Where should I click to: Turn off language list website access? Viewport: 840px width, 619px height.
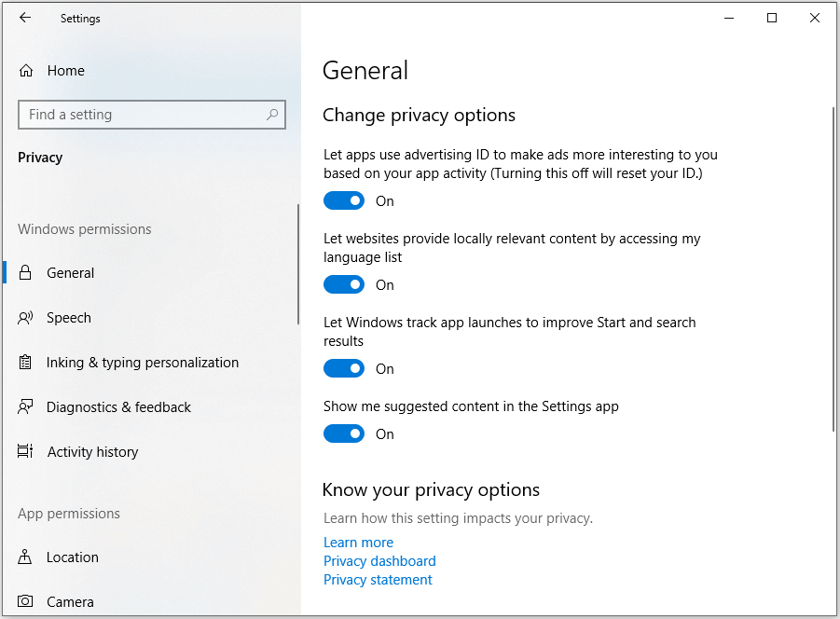344,284
